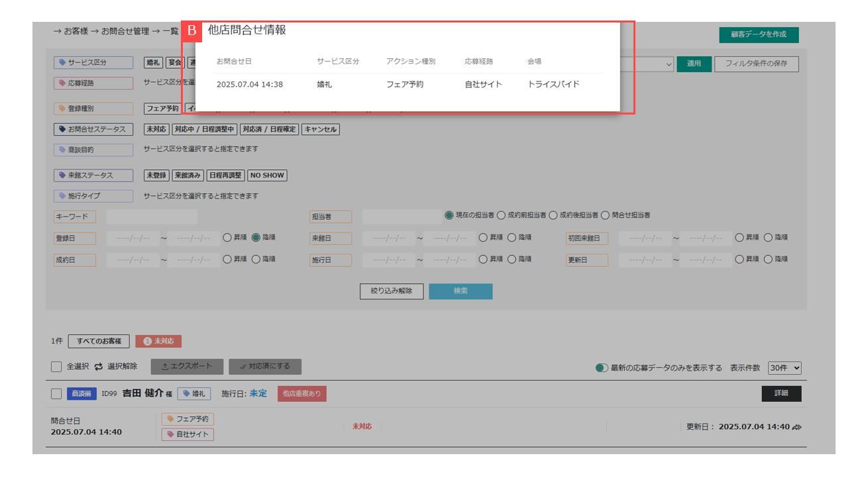Click the 検索 button
The image size is (868, 480).
(460, 291)
